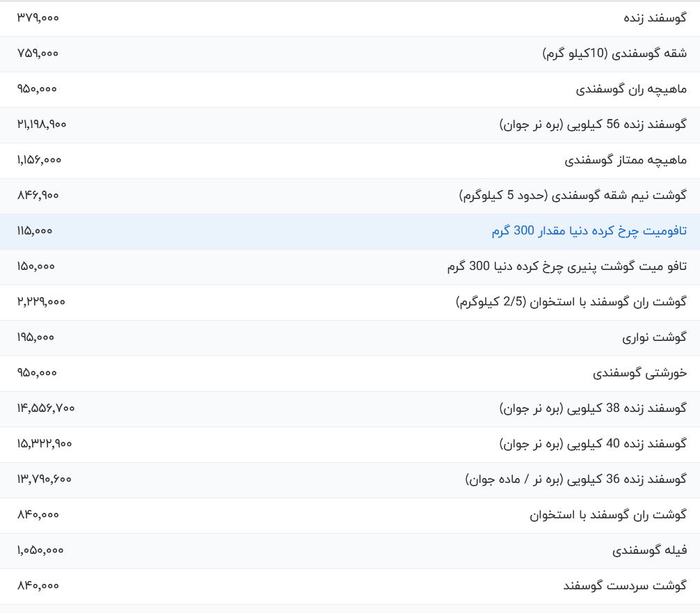Screen dimensions: 700x613
Task: Select the ۱,۰۵۰,۰۰۰ price for فیله گوسفندی
Action: pos(40,550)
